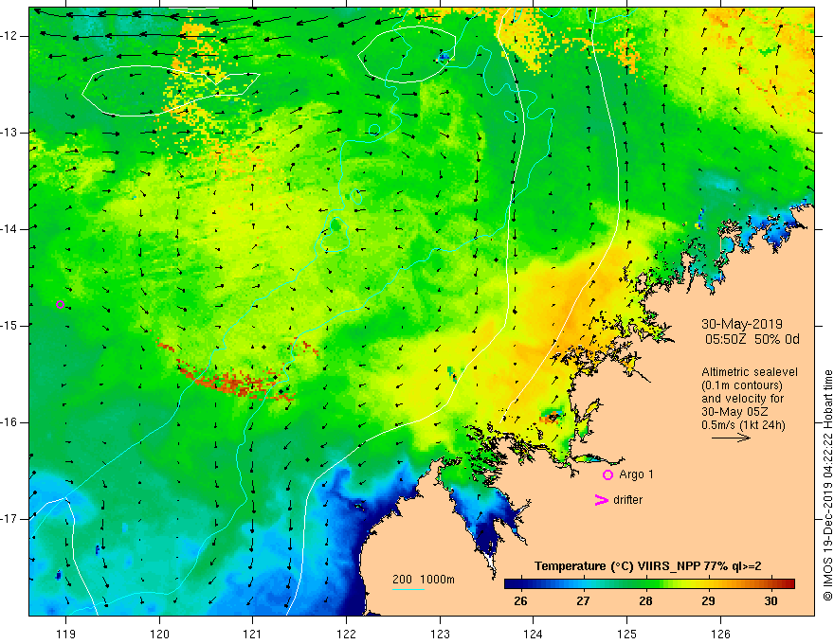Select the Argo 1 legend circle symbol
The image size is (834, 644).
click(x=607, y=474)
